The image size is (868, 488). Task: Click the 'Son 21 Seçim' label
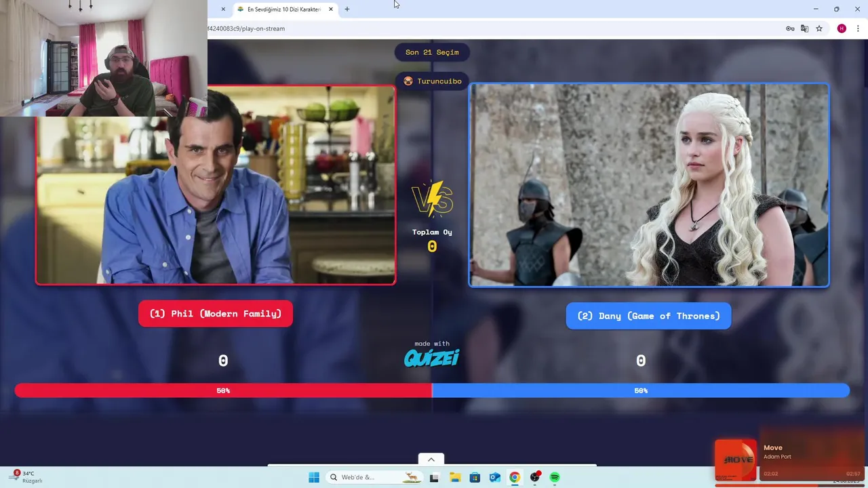(x=432, y=52)
